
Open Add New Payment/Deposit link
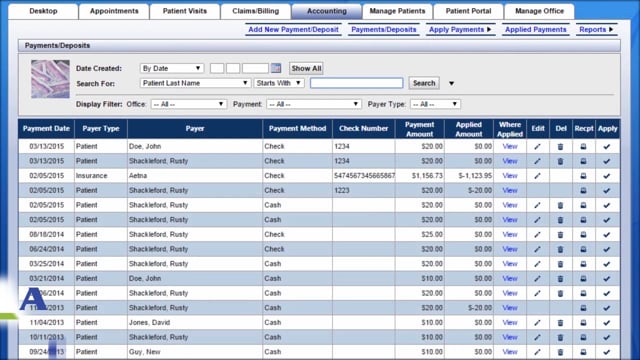click(x=293, y=29)
